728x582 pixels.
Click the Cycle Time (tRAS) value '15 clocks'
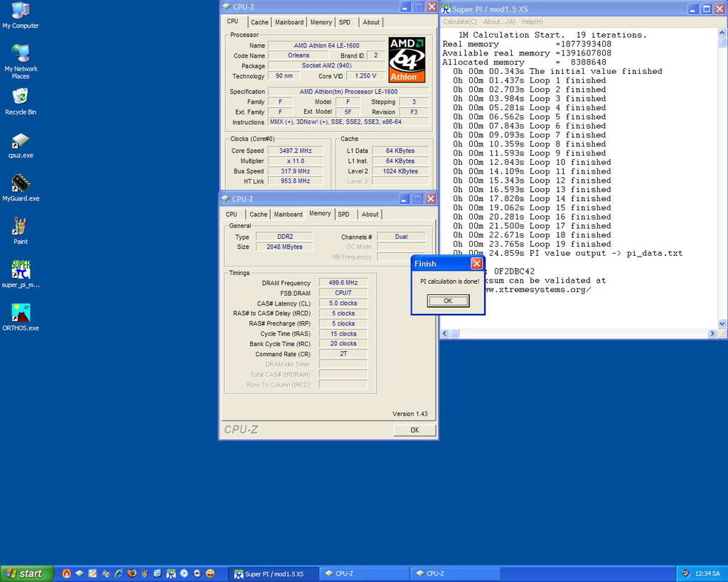click(343, 334)
